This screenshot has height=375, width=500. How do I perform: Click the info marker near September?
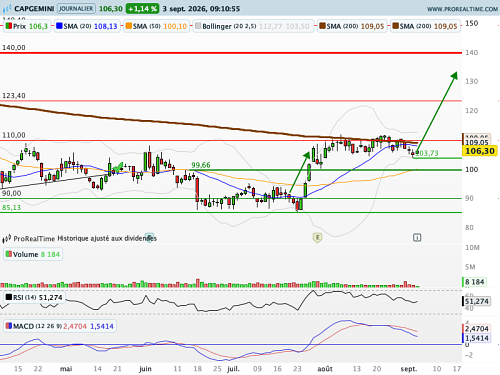(x=417, y=238)
